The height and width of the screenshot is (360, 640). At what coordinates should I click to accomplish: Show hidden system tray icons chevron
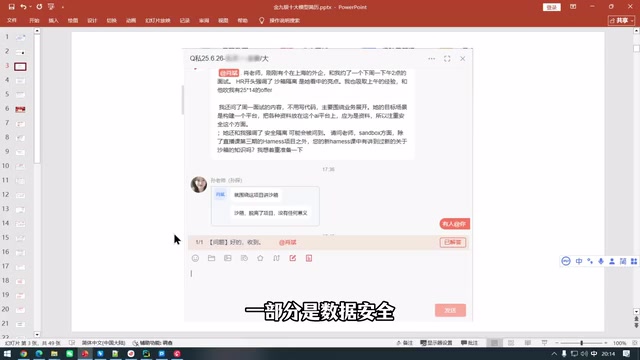pos(554,354)
